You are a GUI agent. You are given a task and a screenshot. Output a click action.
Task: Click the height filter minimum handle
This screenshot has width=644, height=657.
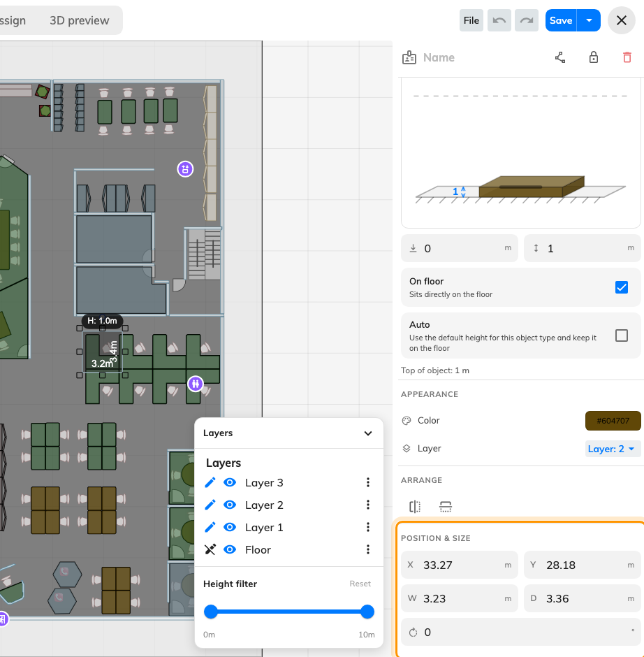(x=211, y=612)
